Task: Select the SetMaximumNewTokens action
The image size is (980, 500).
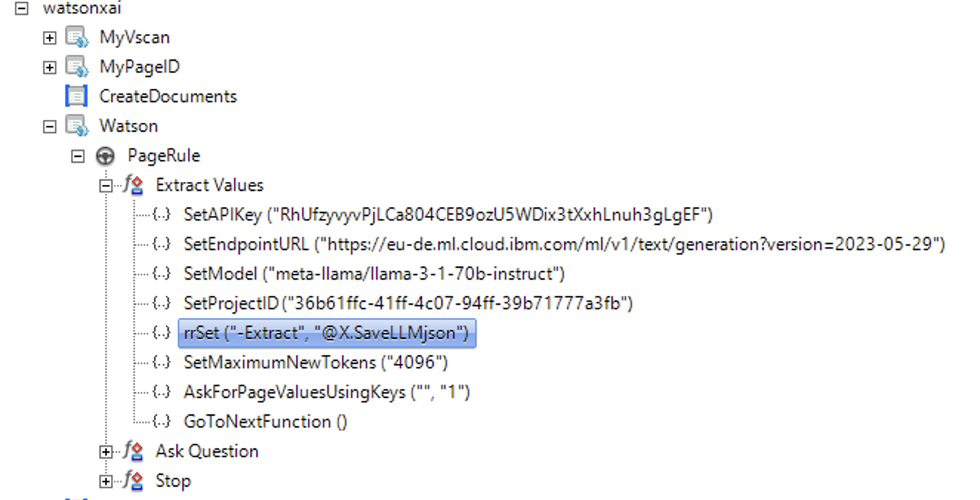Action: point(315,362)
